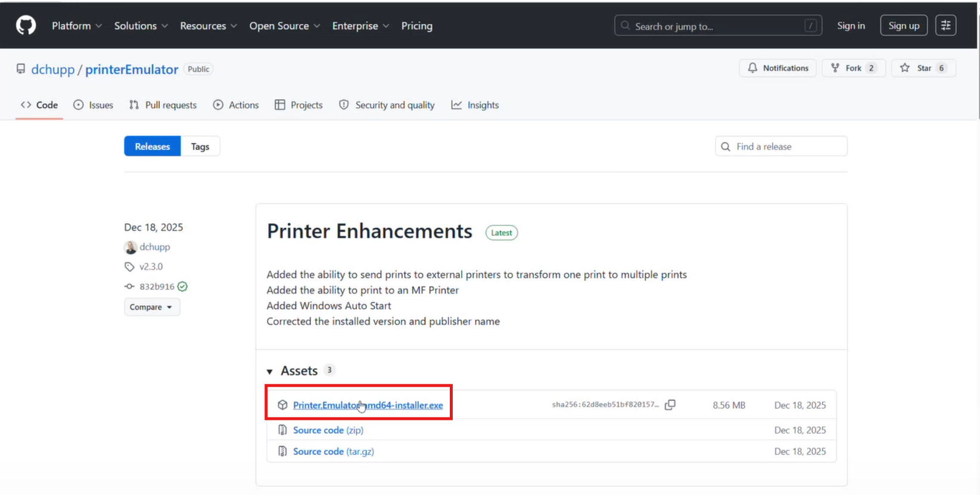This screenshot has width=980, height=495.
Task: Open the v2.3.0 tag link
Action: coord(151,267)
